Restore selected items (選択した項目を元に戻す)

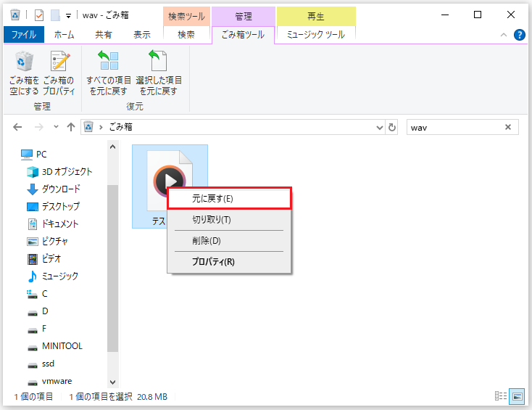pos(159,73)
